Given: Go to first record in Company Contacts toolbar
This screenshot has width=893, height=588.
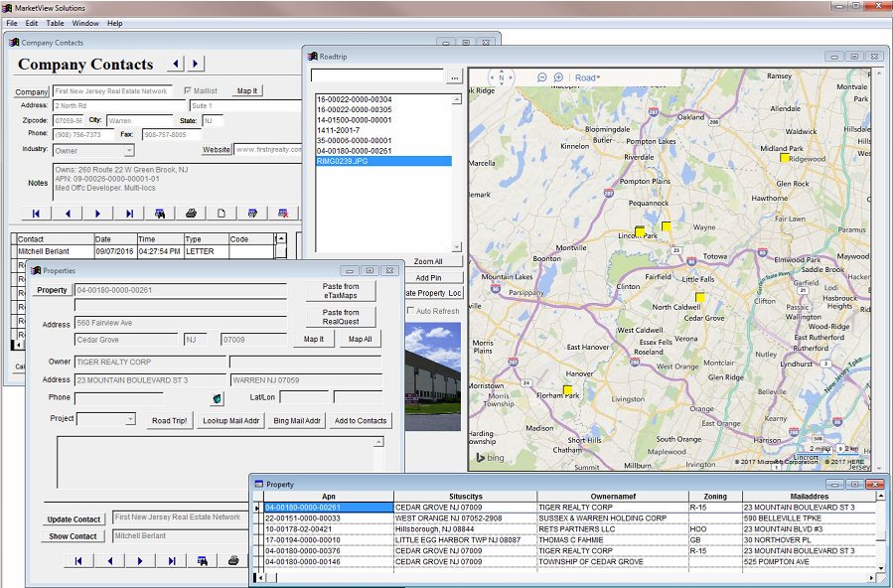Looking at the screenshot, I should [36, 214].
